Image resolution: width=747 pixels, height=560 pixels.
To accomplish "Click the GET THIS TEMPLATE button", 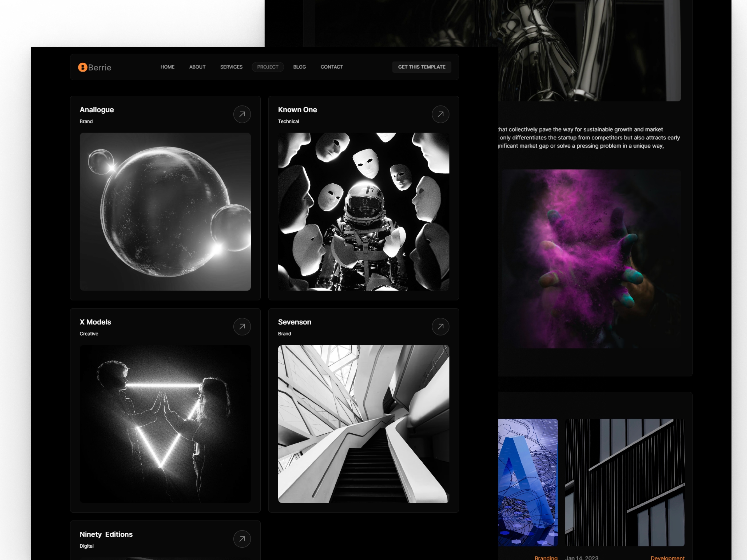I will pyautogui.click(x=422, y=67).
